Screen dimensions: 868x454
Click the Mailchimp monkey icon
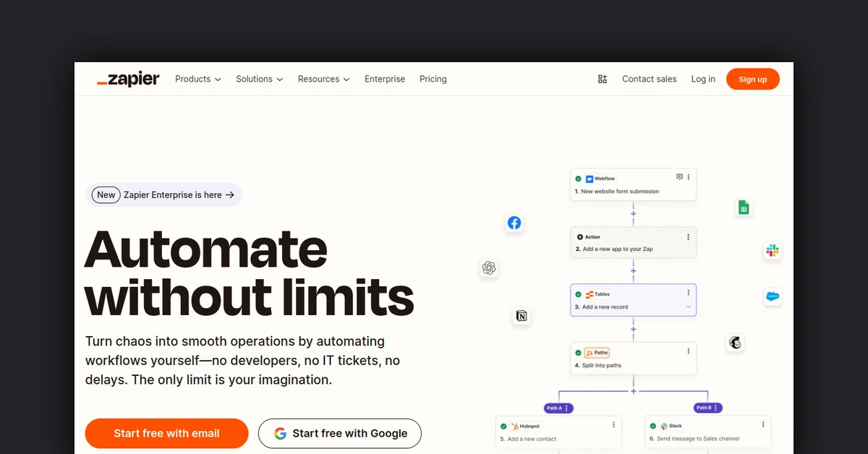pyautogui.click(x=736, y=343)
